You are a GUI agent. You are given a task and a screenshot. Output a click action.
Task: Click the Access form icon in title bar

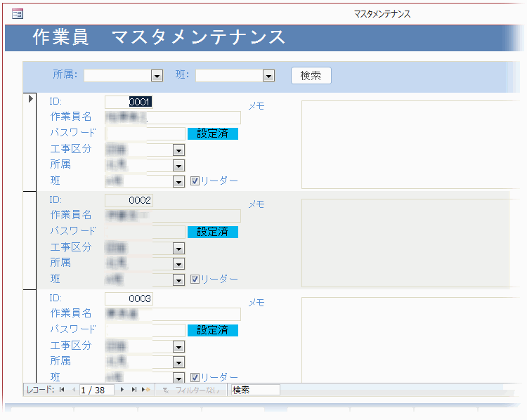pos(18,14)
